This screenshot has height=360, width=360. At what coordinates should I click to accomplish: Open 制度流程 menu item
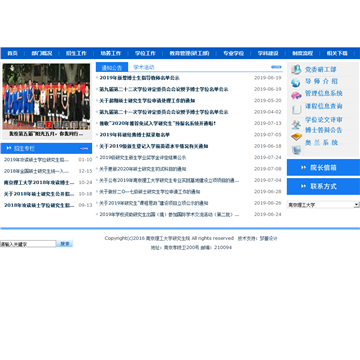(303, 53)
